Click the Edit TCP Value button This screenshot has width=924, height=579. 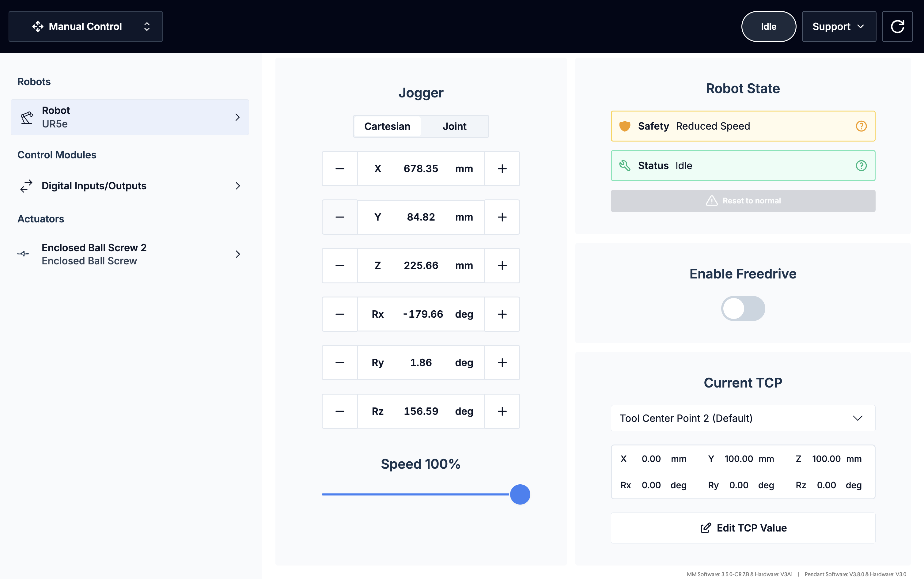pos(743,528)
